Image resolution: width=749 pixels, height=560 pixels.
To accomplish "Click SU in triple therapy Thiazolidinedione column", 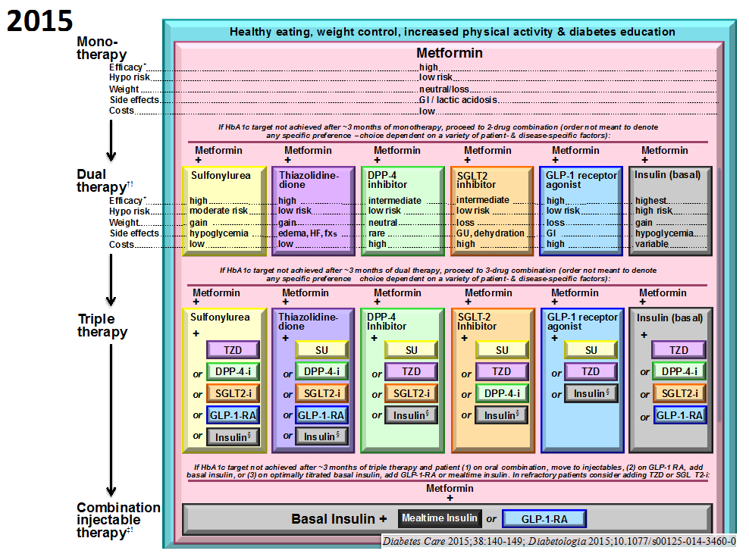I will click(x=321, y=349).
